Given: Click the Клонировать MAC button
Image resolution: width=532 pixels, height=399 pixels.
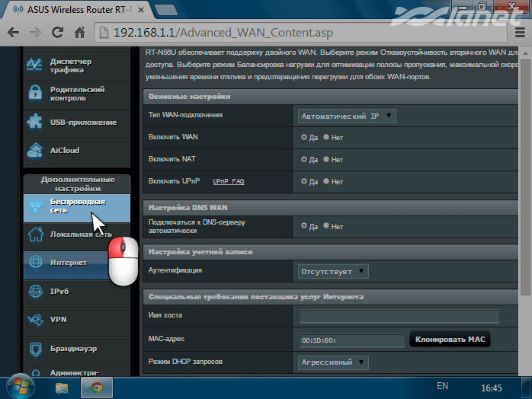Looking at the screenshot, I should click(x=450, y=340).
